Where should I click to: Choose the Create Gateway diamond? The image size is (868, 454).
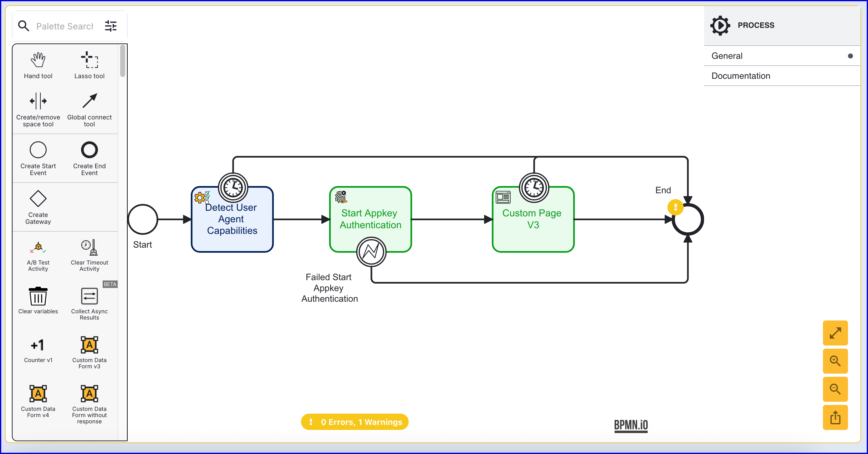pos(38,199)
